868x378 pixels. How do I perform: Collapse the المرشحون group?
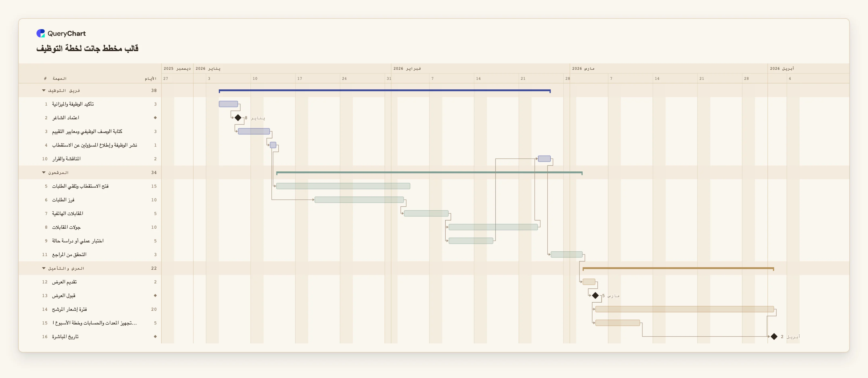44,172
